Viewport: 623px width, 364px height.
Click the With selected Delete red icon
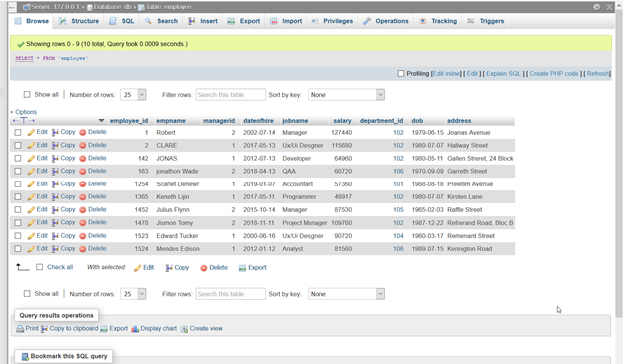pyautogui.click(x=204, y=268)
